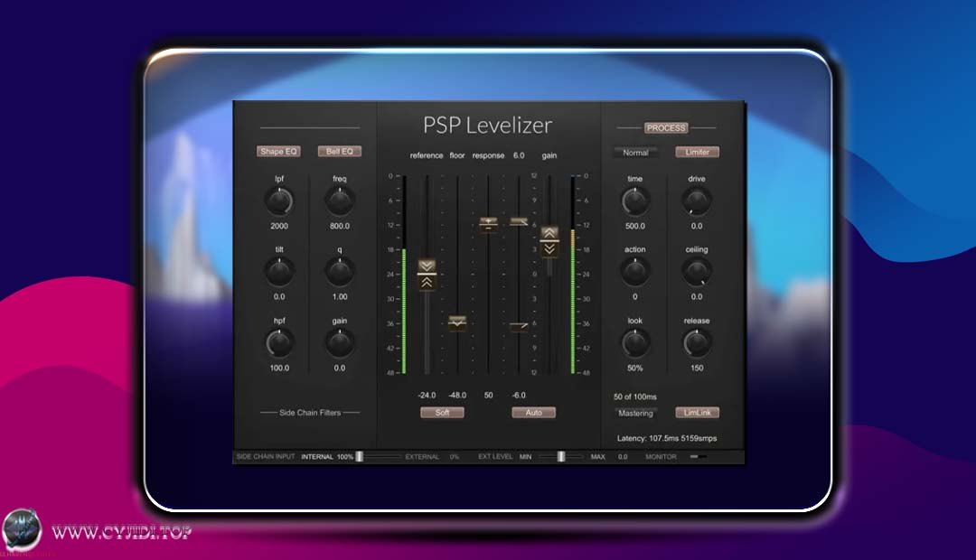Toggle the Mastering button
This screenshot has height=560, width=976.
tap(635, 413)
